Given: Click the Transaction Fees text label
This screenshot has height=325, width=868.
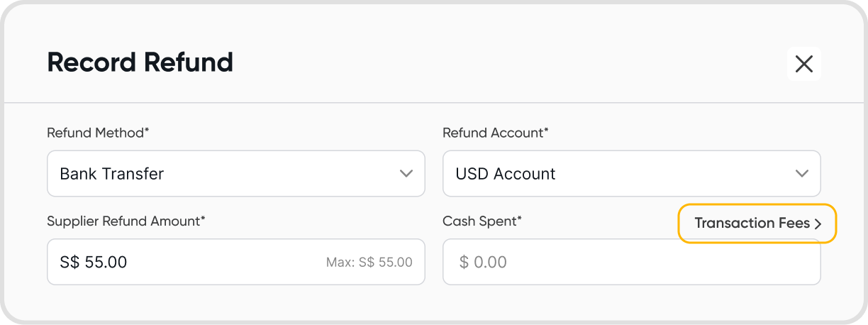Looking at the screenshot, I should tap(752, 224).
